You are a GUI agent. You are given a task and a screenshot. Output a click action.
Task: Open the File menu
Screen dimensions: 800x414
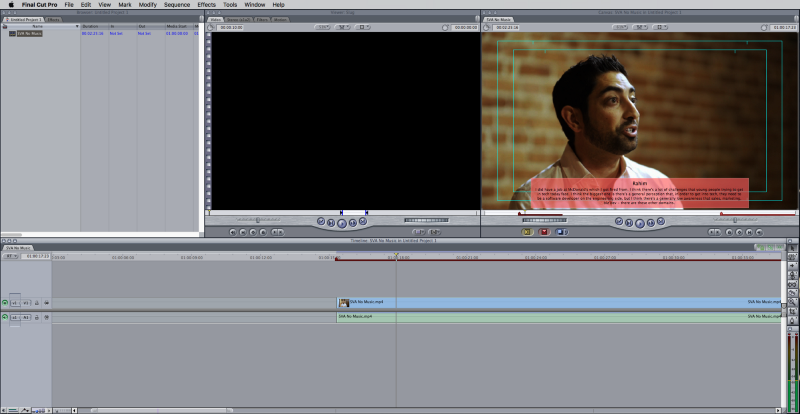pyautogui.click(x=69, y=5)
